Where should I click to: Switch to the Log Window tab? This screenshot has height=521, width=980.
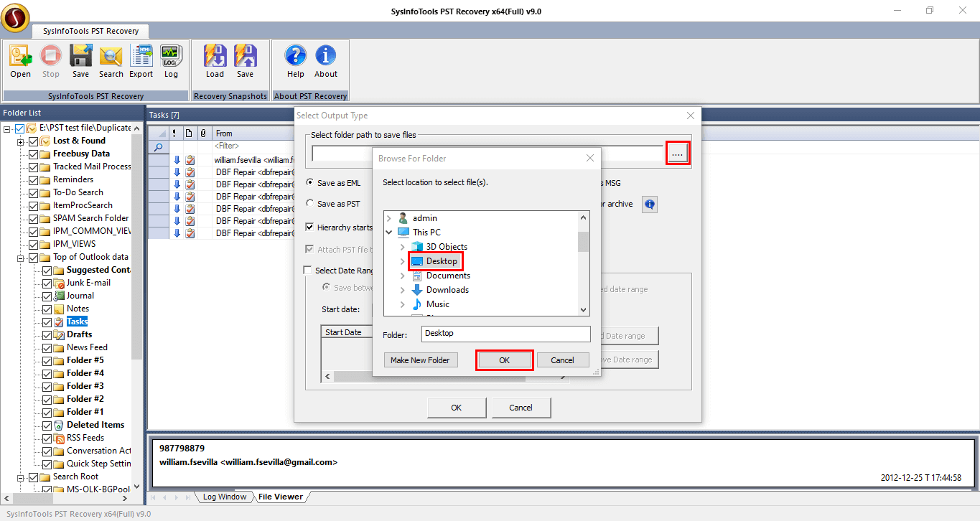[224, 497]
